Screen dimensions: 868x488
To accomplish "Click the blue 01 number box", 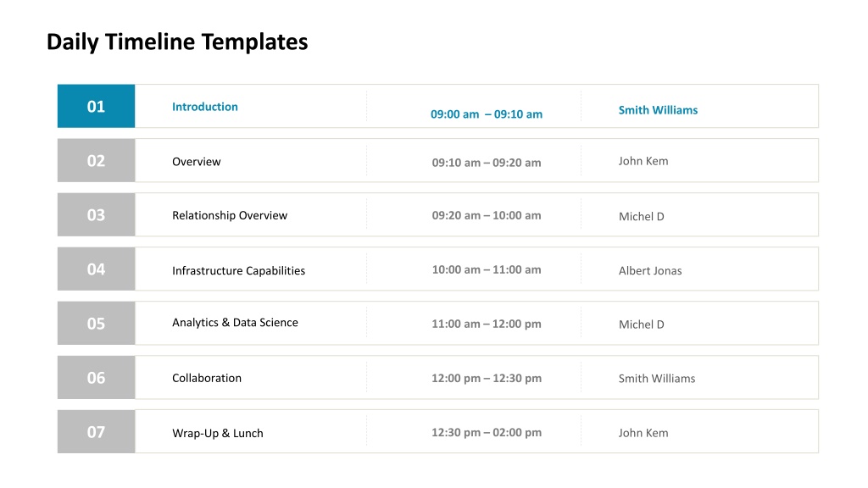I will [97, 106].
